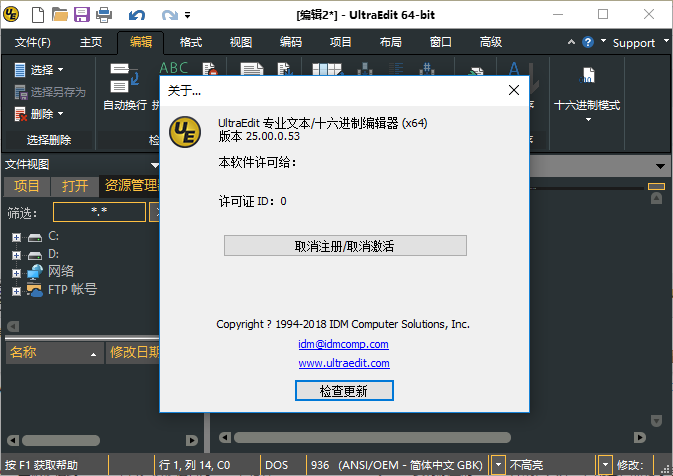The image size is (673, 476).
Task: Click the 936 ANSI/OEM encoding status entry
Action: point(397,465)
